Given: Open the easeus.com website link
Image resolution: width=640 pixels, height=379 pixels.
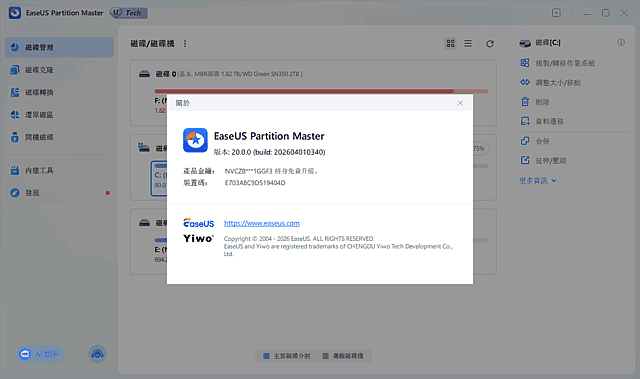Looking at the screenshot, I should click(262, 223).
